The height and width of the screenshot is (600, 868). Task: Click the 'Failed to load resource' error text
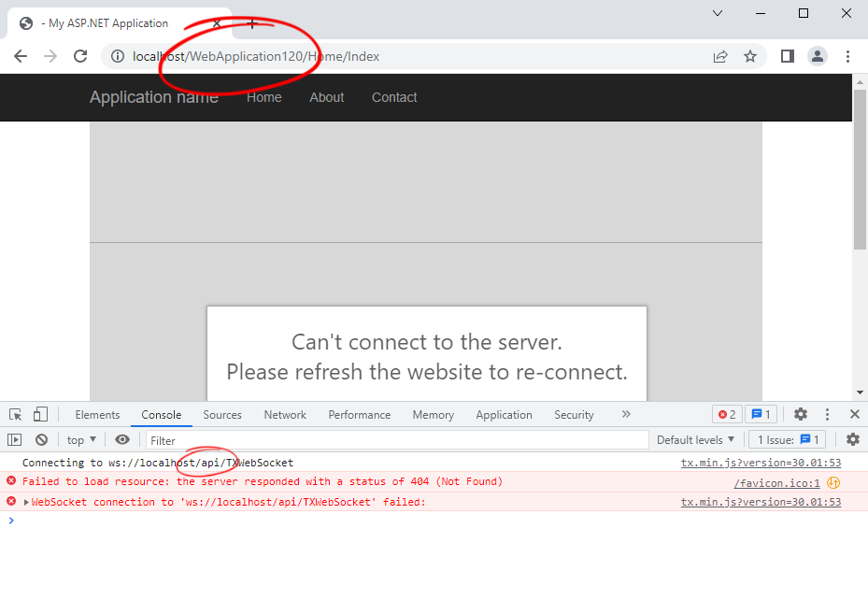tap(263, 481)
